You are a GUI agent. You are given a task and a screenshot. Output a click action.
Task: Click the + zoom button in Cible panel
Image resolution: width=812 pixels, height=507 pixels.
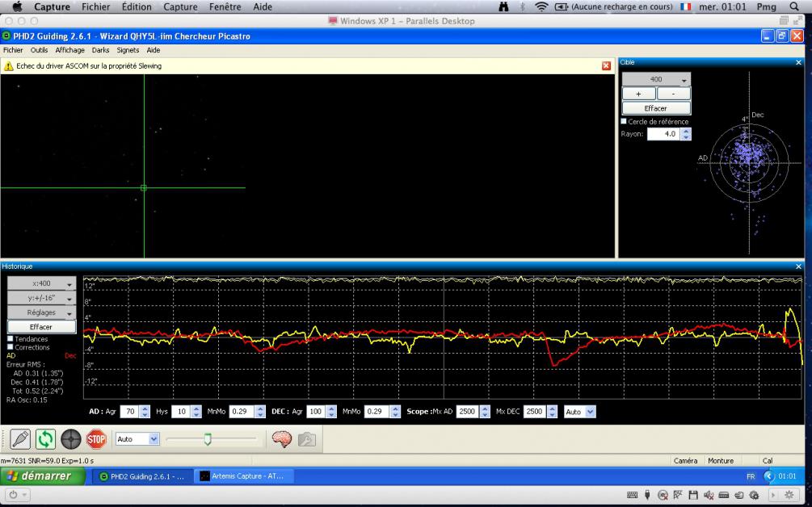coord(638,94)
